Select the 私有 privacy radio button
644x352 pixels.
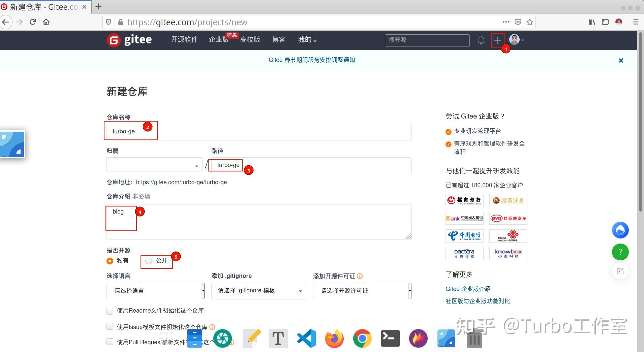110,261
